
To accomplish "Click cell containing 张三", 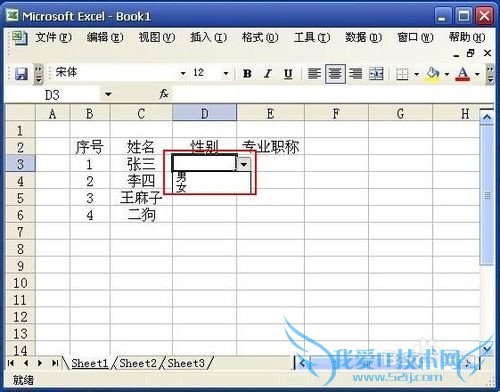I will pos(141,164).
